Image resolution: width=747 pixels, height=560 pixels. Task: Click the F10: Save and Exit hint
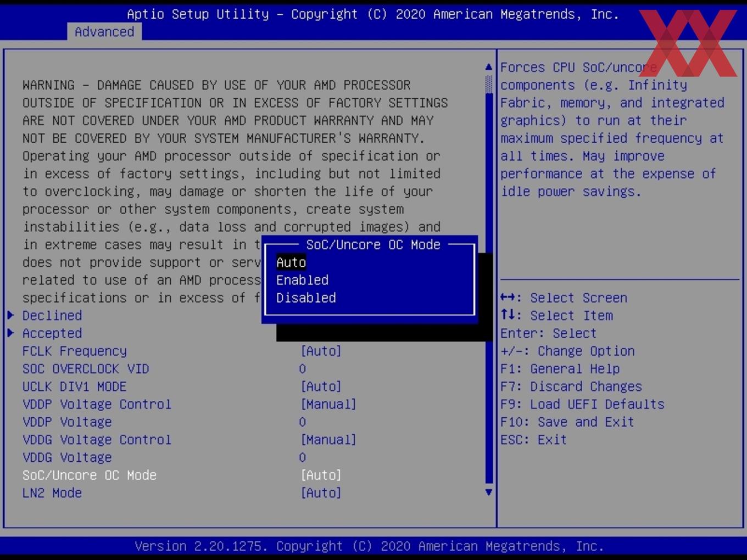click(x=567, y=422)
